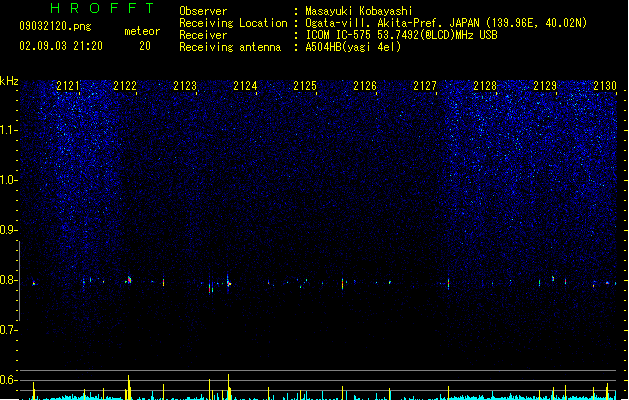Click the 0.7 kHz axis label

pyautogui.click(x=8, y=330)
